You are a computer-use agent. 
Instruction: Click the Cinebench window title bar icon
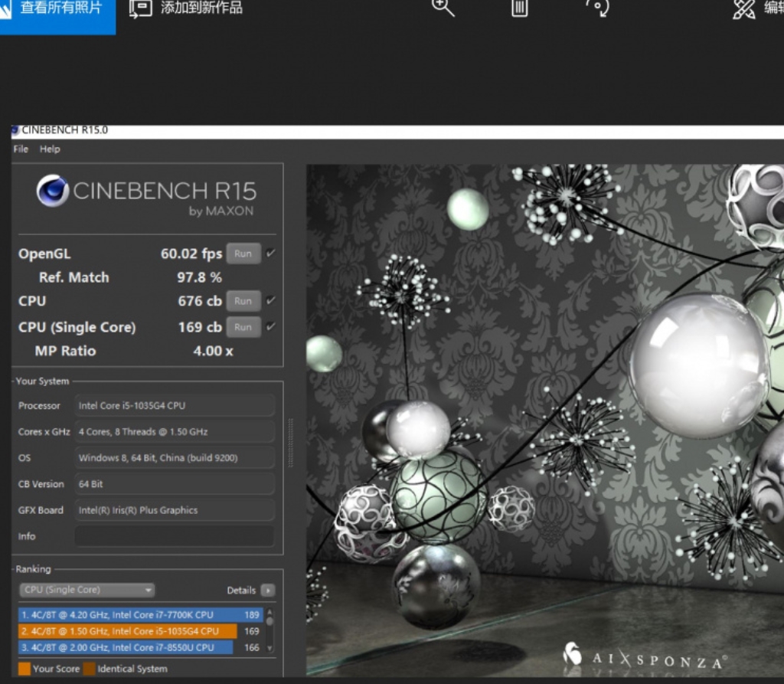pos(15,130)
